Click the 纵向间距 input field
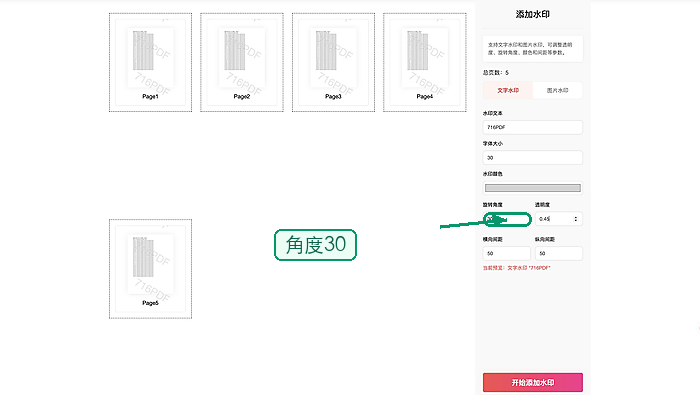The image size is (700, 395). tap(558, 253)
